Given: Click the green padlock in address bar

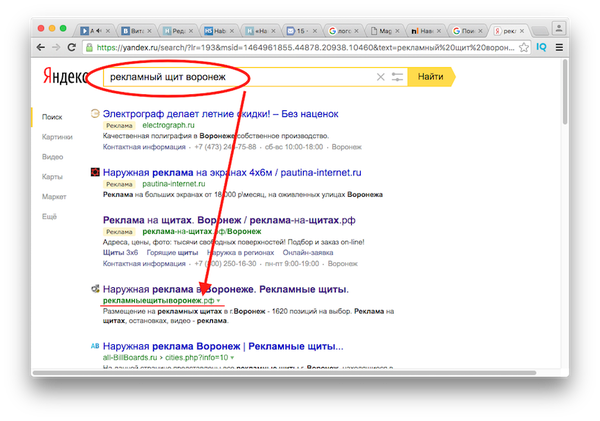Looking at the screenshot, I should click(x=89, y=48).
